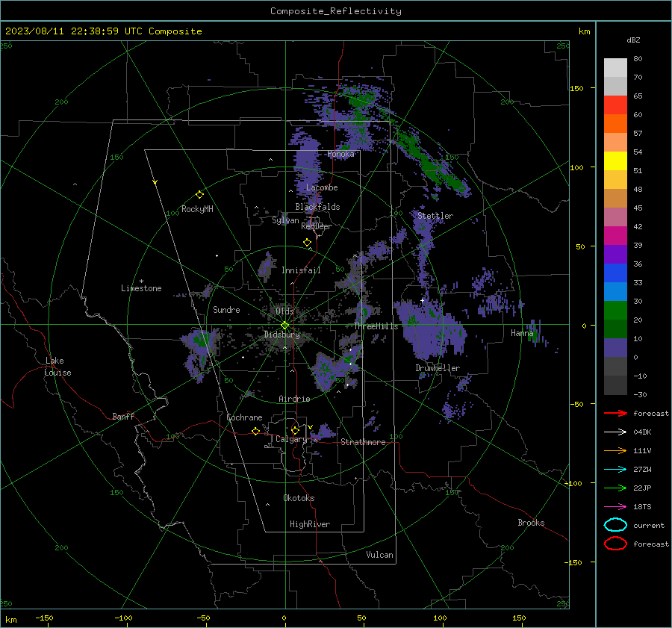Click the Airdrie city label
The height and width of the screenshot is (628, 672).
tap(294, 399)
